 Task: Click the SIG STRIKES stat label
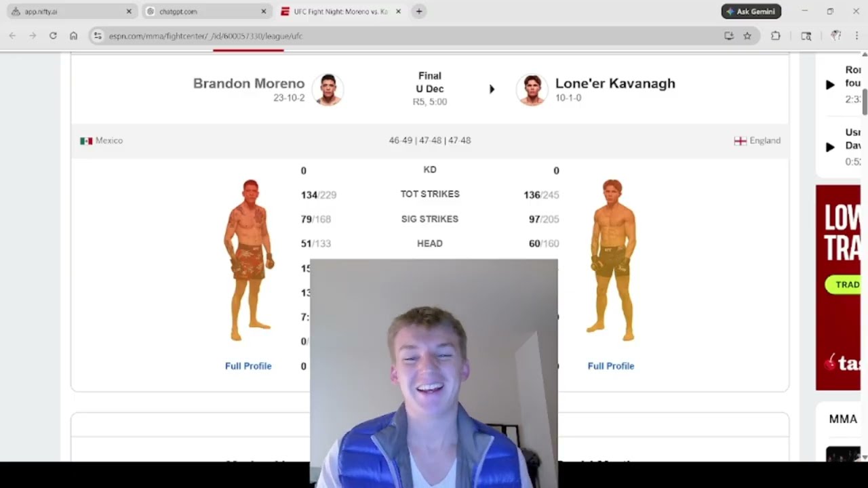coord(430,219)
